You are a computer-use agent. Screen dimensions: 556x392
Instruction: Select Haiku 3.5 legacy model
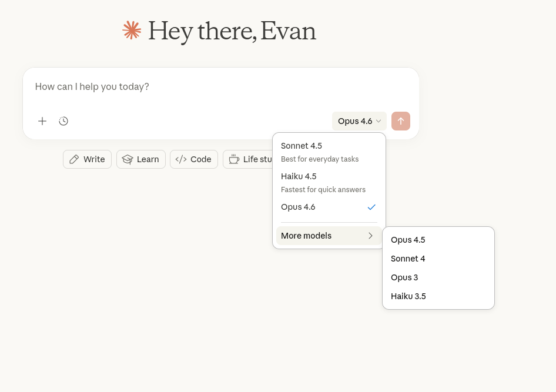(408, 296)
